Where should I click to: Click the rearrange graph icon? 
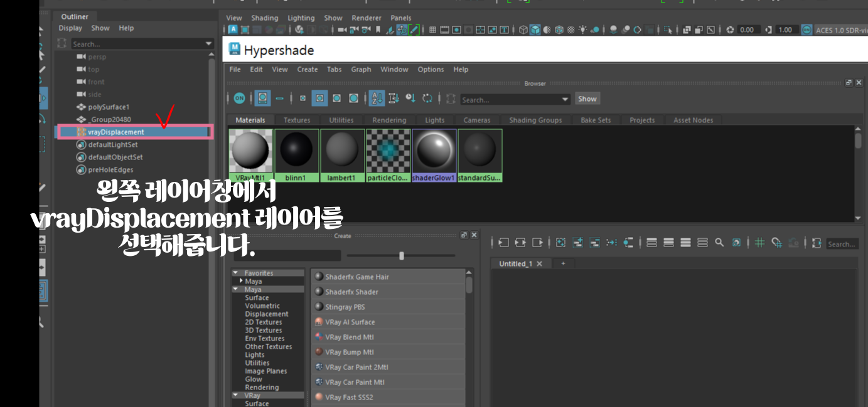[611, 242]
